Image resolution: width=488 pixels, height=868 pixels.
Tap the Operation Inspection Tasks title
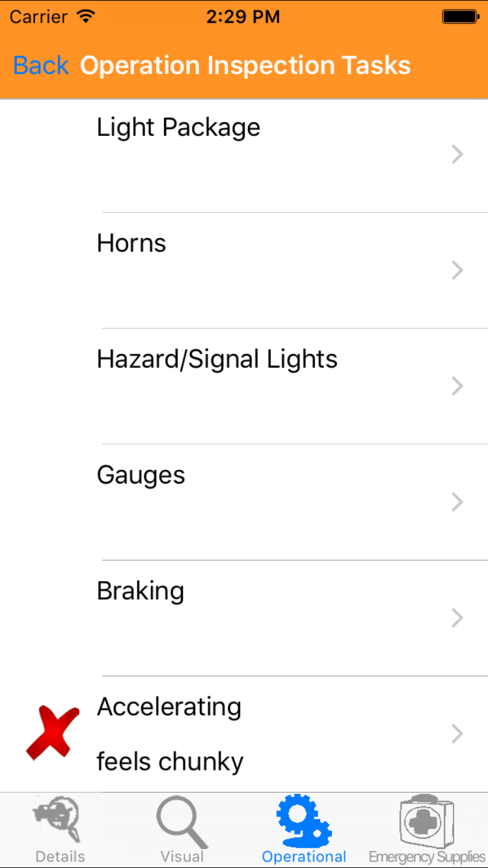(245, 66)
